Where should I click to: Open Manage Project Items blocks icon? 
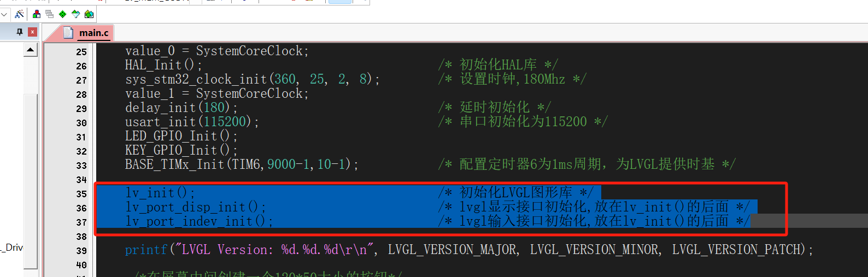tap(37, 14)
